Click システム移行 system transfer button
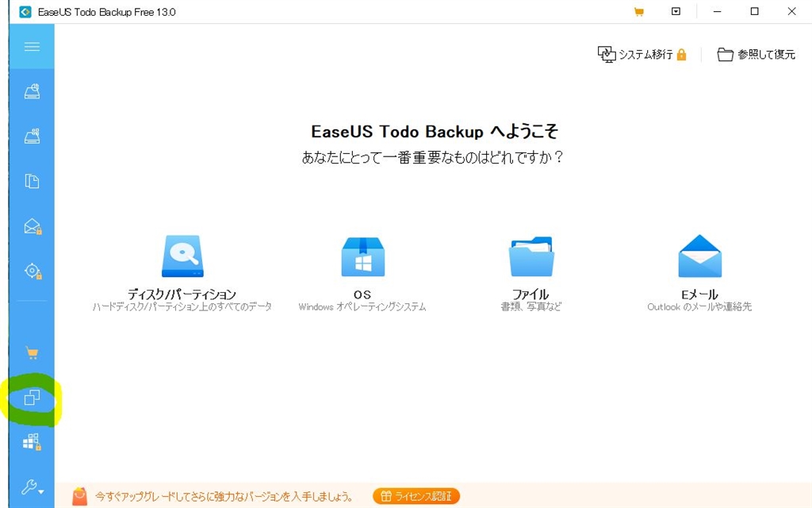This screenshot has height=508, width=812. click(x=642, y=54)
